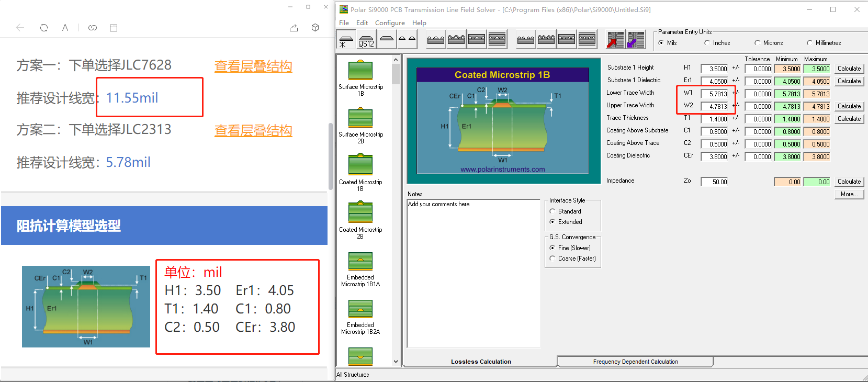The width and height of the screenshot is (868, 382).
Task: Open the Edit menu
Action: coord(362,23)
